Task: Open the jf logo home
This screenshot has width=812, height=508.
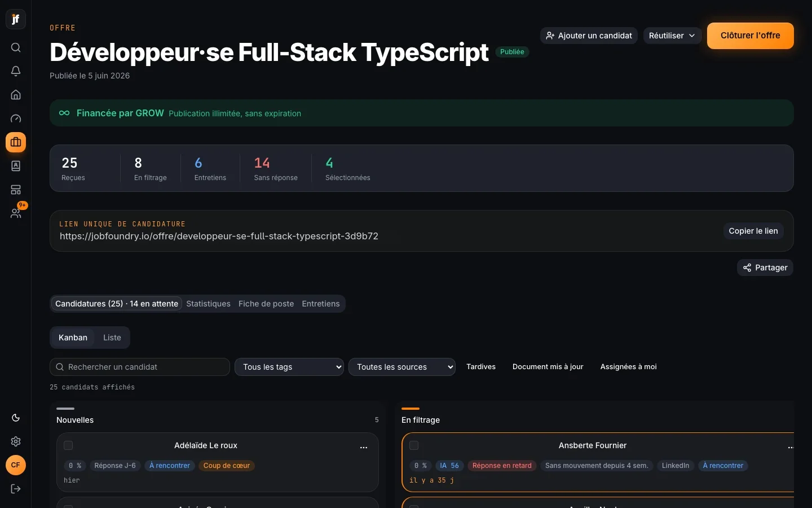Action: pos(16,19)
